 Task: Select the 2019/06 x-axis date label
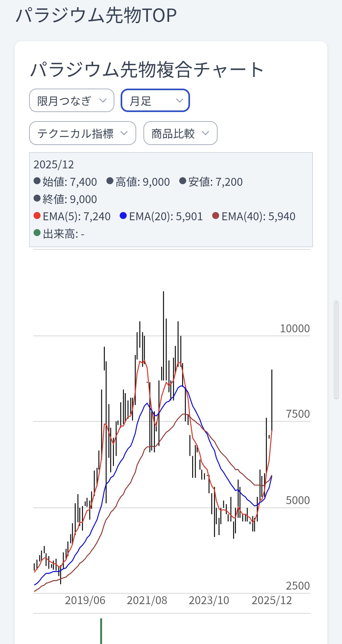point(85,600)
